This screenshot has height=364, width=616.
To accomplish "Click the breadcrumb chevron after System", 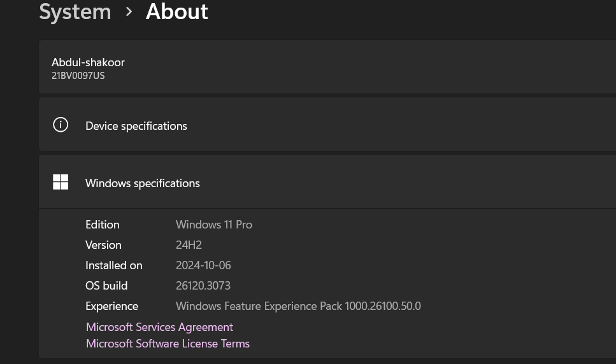I will [x=129, y=11].
